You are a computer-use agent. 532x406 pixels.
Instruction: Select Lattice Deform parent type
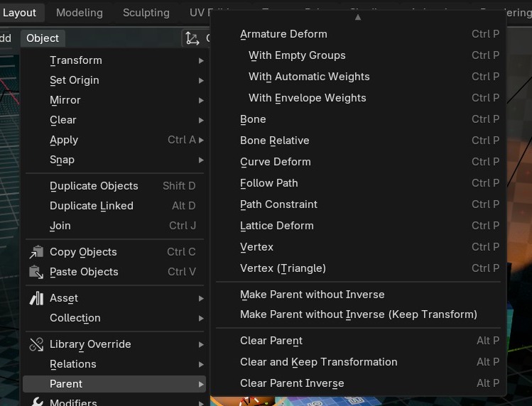point(358,226)
